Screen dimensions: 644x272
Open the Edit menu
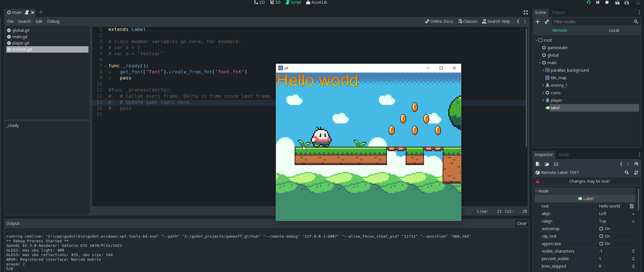pos(39,21)
